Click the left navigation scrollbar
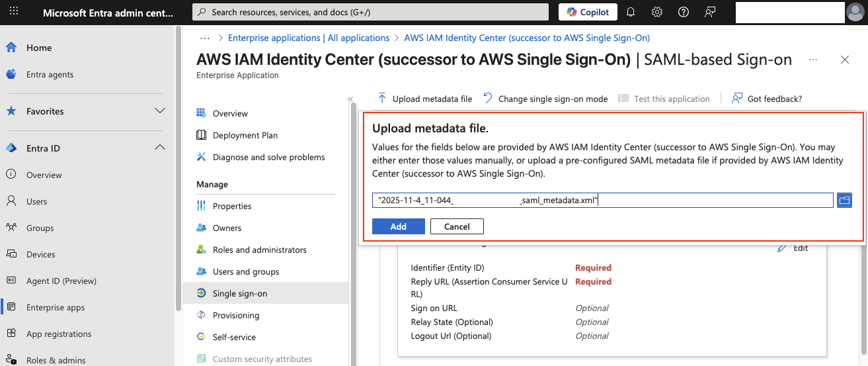 pyautogui.click(x=178, y=169)
